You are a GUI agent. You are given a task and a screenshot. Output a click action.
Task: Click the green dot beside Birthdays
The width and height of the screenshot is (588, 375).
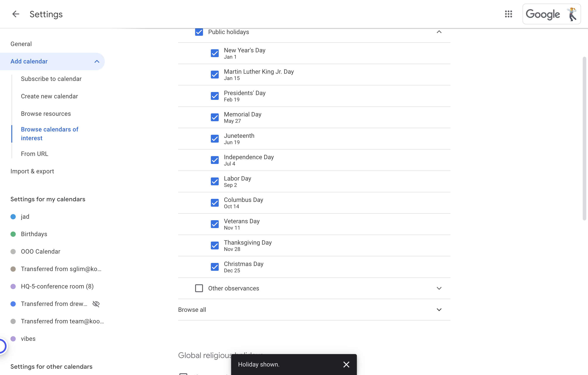tap(13, 234)
